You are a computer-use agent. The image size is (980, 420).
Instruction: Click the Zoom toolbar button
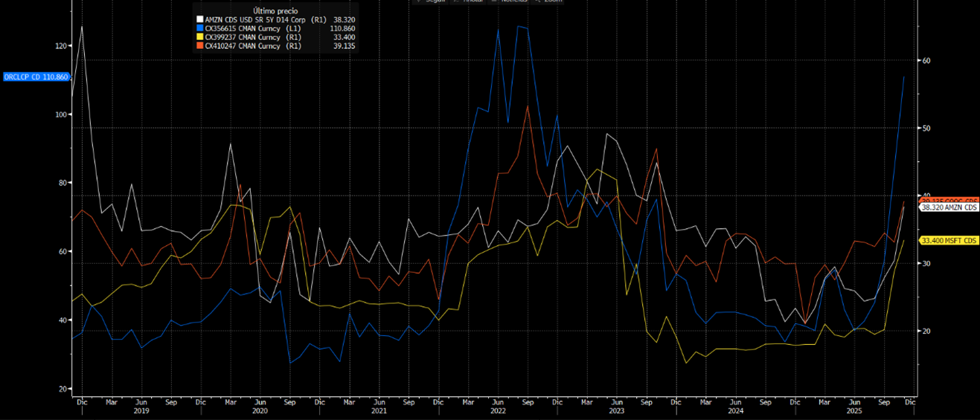click(x=551, y=1)
